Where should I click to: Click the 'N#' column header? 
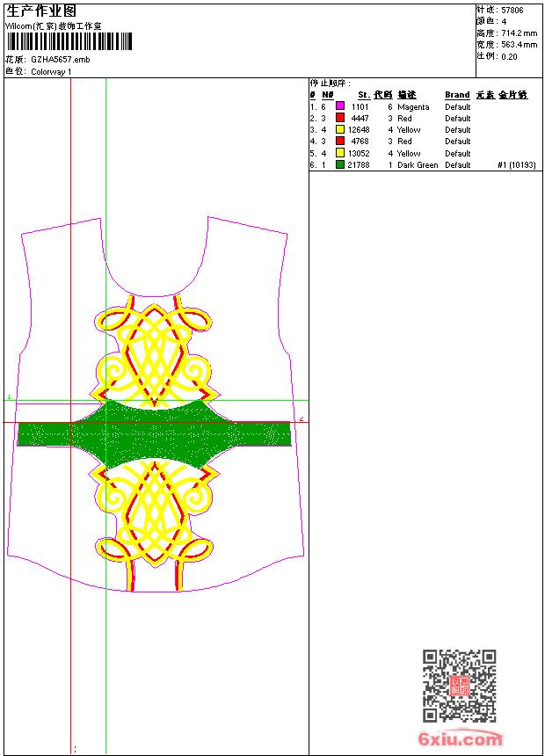(328, 95)
